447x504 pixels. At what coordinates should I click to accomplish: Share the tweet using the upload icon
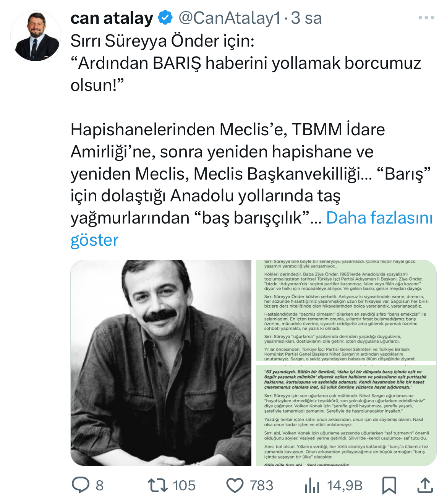425,485
